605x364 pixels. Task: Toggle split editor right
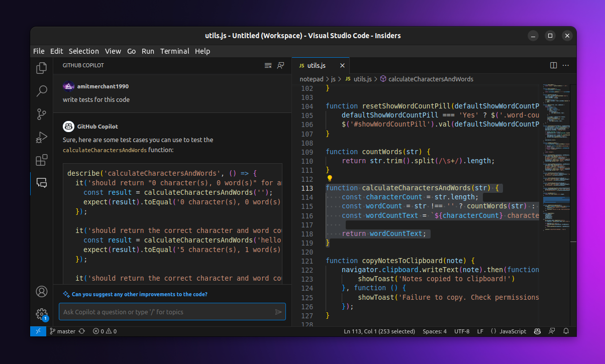coord(553,65)
